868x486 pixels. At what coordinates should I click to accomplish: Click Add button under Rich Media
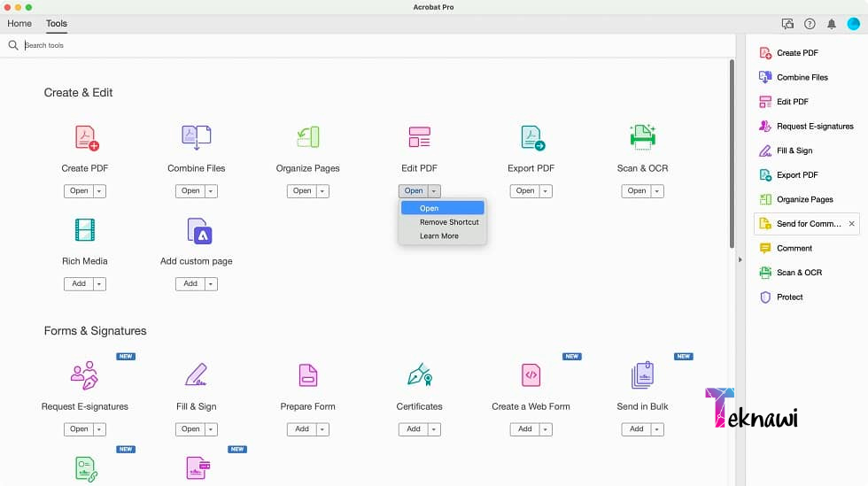tap(79, 284)
